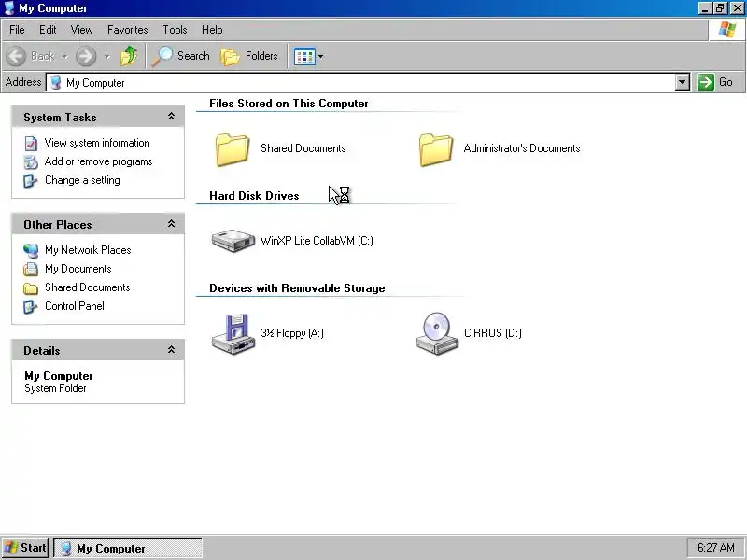
Task: Click 'Administrator's Documents' label
Action: 522,148
